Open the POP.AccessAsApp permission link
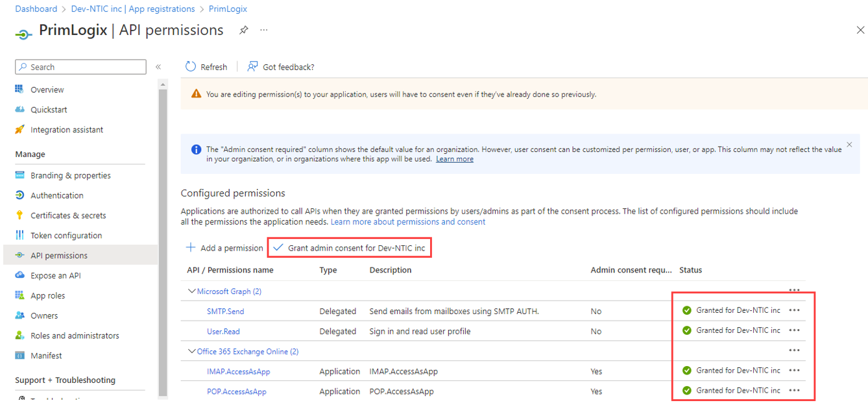 [x=236, y=392]
